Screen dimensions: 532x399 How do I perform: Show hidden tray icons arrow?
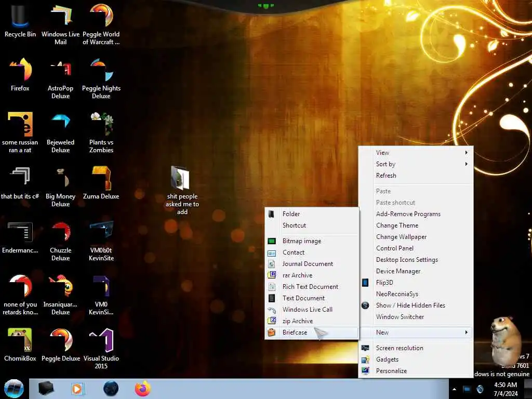pyautogui.click(x=454, y=389)
